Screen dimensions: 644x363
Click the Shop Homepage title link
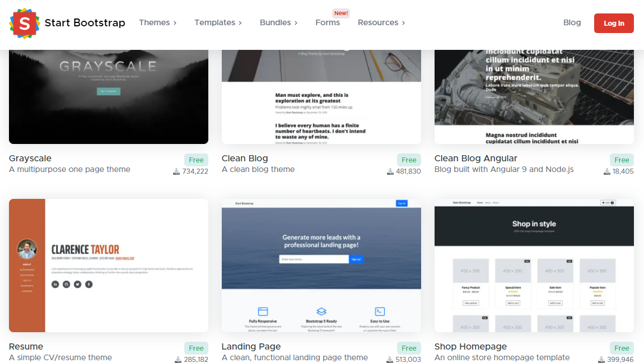pyautogui.click(x=470, y=347)
